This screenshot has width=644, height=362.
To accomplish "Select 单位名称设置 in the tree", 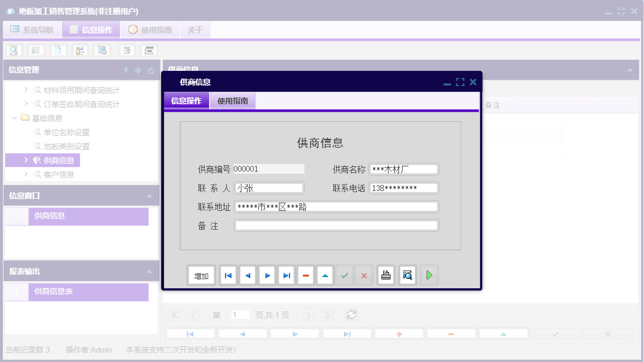I will pos(66,132).
